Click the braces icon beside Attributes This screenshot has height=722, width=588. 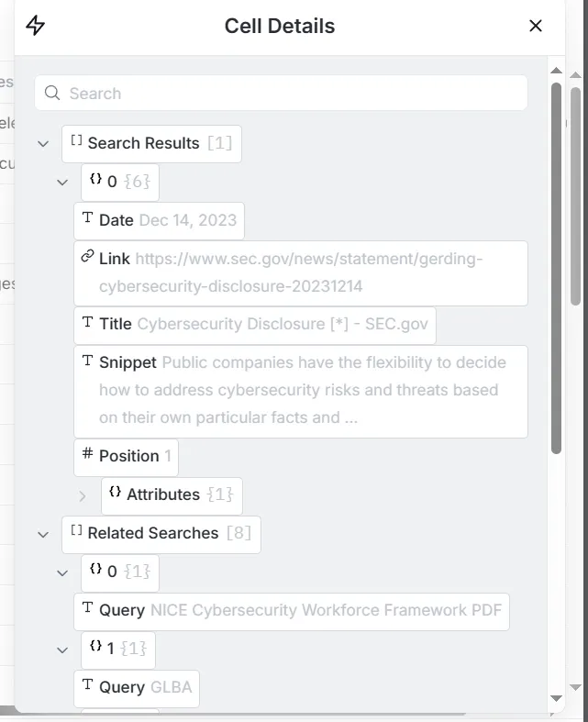115,492
